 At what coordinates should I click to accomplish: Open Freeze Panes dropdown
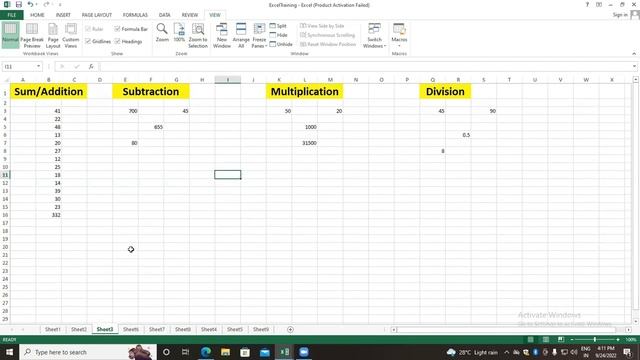[259, 35]
